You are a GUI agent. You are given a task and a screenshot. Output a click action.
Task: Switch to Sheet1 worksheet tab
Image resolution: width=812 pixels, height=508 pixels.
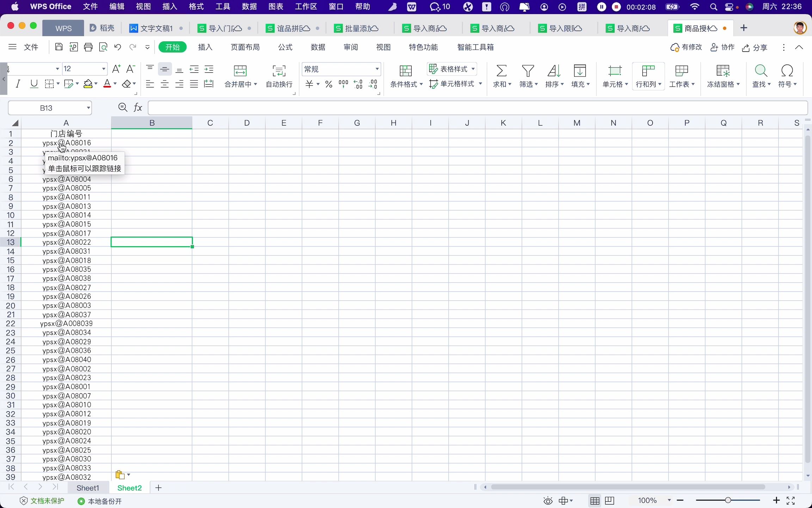coord(88,488)
